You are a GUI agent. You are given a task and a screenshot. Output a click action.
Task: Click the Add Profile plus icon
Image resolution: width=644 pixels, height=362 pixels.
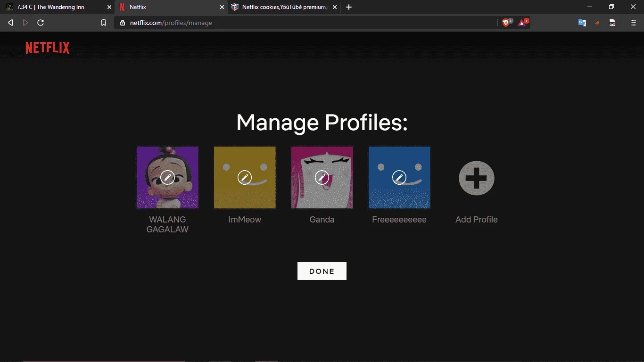pyautogui.click(x=477, y=178)
